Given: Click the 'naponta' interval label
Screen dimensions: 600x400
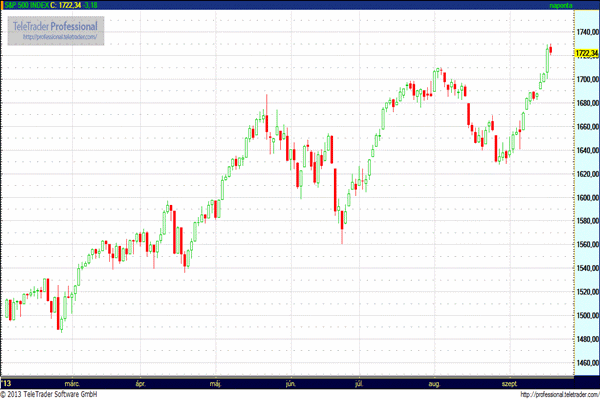Looking at the screenshot, I should point(561,5).
